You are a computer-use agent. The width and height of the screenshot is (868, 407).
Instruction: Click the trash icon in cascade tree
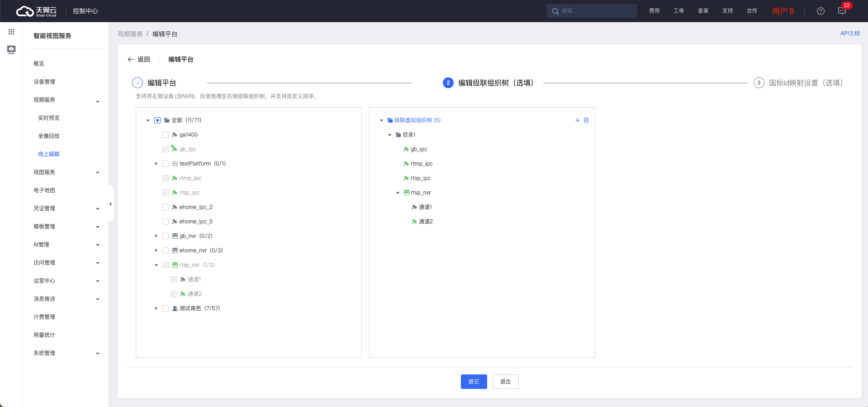coord(586,120)
